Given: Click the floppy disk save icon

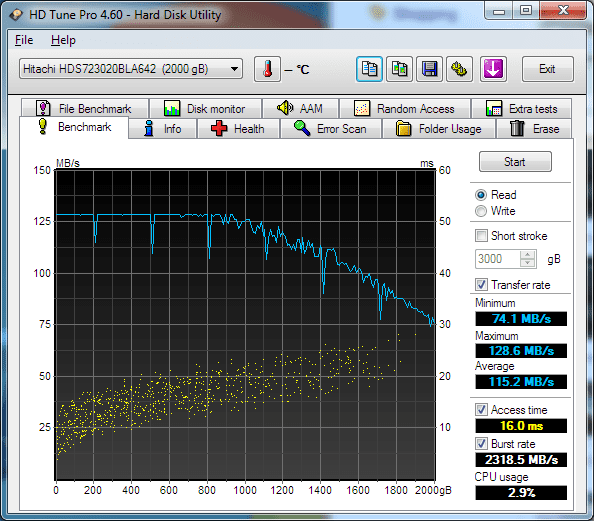Looking at the screenshot, I should click(x=429, y=69).
